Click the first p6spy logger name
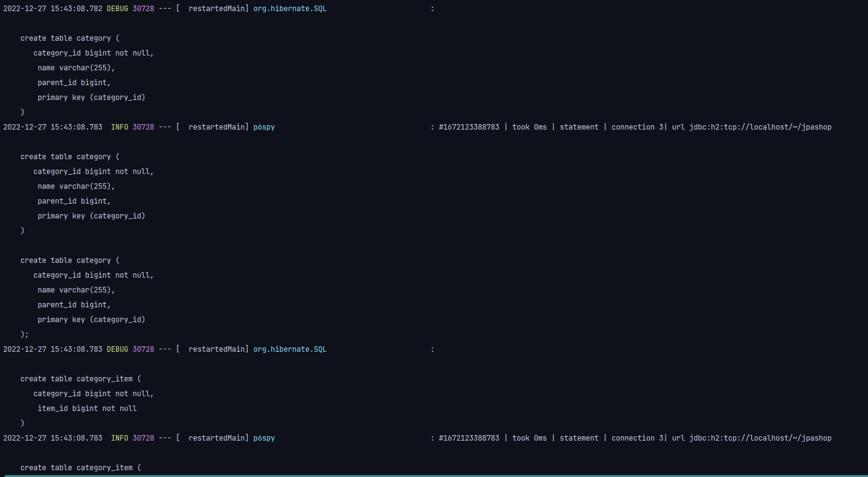 click(x=264, y=127)
